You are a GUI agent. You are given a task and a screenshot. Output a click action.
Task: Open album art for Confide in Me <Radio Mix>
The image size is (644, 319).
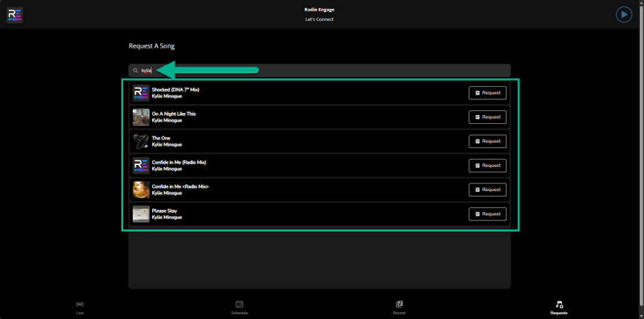pos(141,190)
